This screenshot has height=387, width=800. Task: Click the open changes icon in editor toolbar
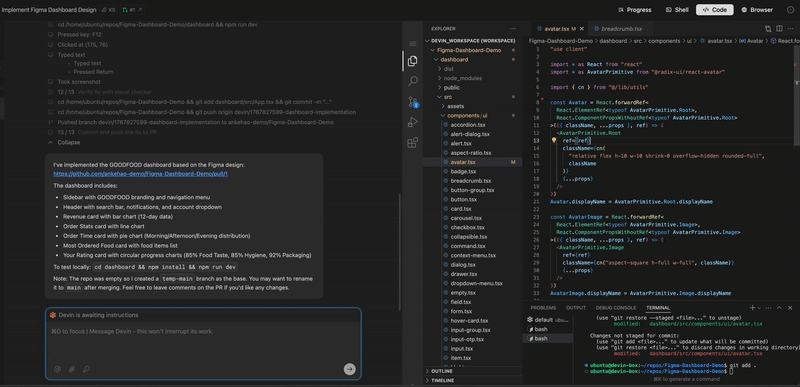pos(768,29)
